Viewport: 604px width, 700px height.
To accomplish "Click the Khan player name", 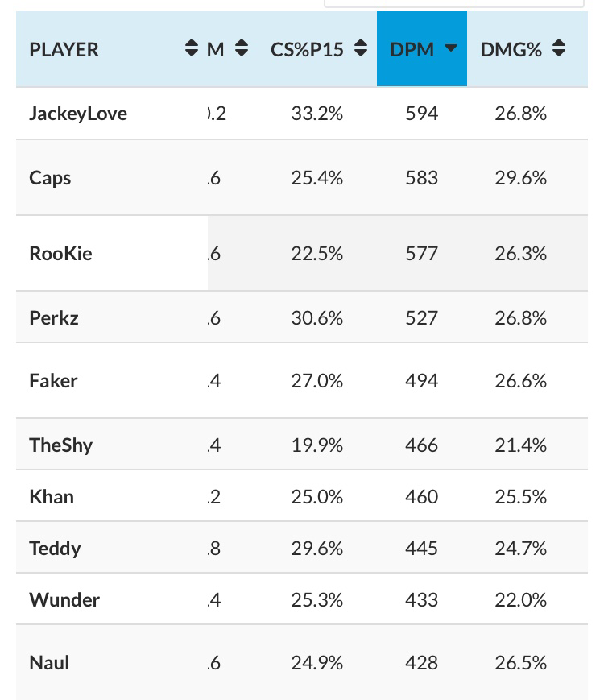I will pyautogui.click(x=52, y=496).
